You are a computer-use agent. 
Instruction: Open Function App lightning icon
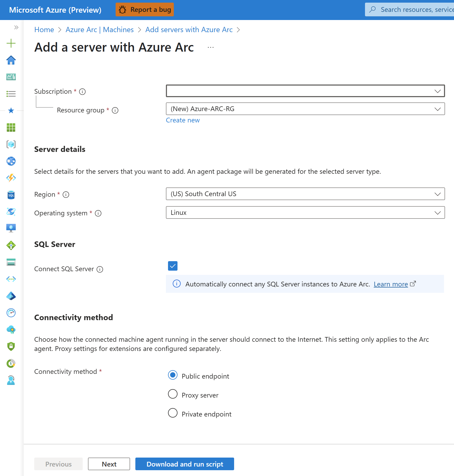point(11,178)
